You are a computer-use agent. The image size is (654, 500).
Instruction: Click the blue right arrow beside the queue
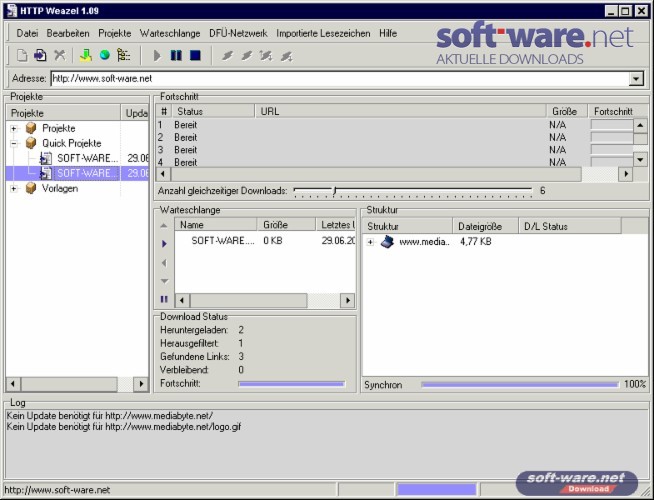[164, 244]
